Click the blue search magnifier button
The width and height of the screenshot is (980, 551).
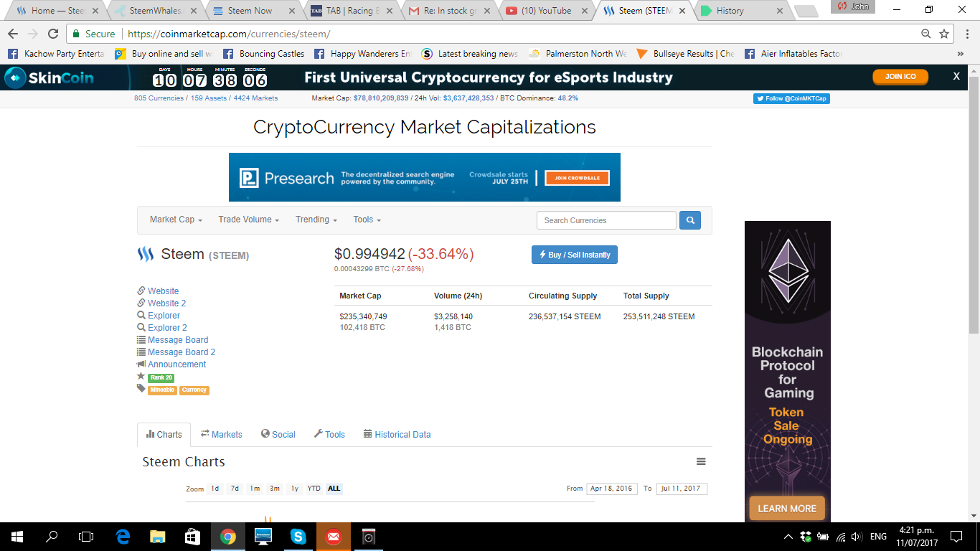[689, 220]
